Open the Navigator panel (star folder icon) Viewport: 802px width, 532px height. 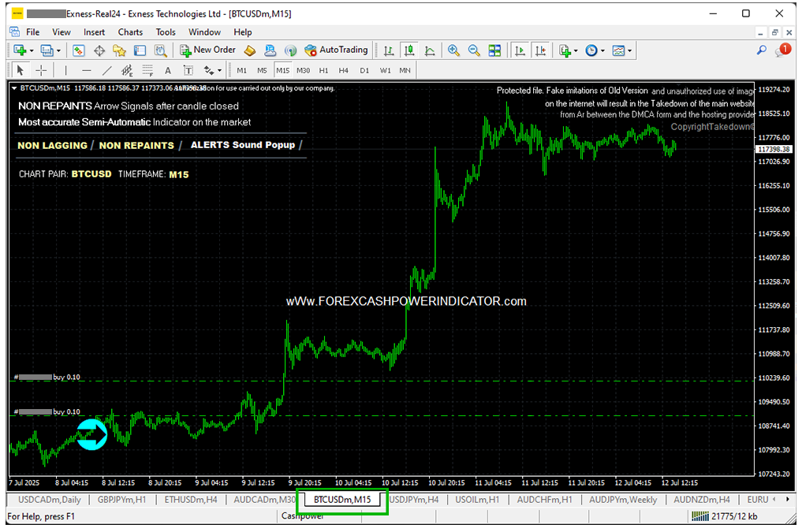click(119, 50)
